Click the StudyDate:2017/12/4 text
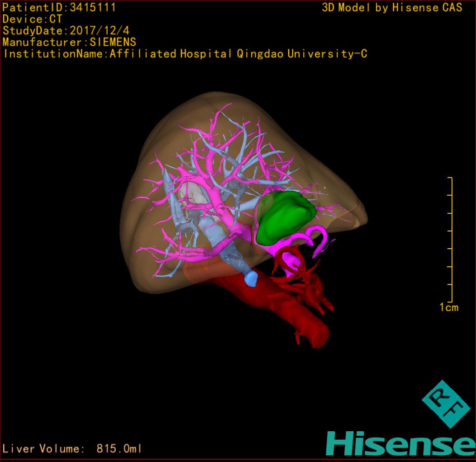The width and height of the screenshot is (476, 462). (x=66, y=31)
